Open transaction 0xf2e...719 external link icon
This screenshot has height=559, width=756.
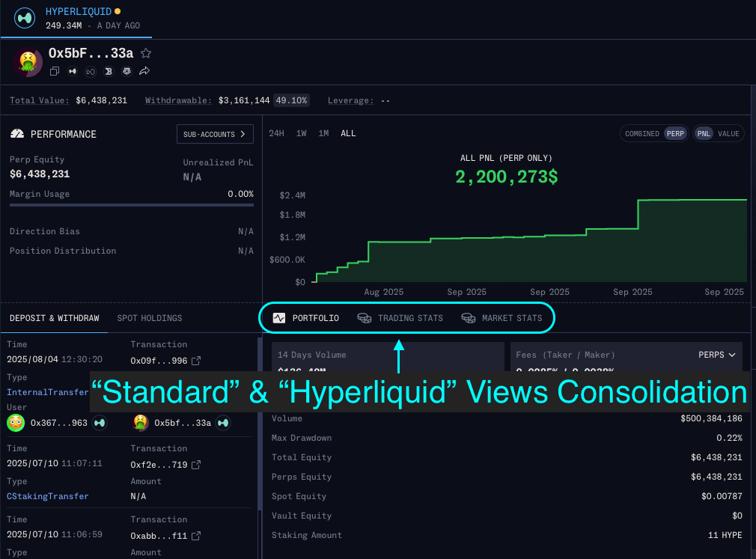click(196, 465)
